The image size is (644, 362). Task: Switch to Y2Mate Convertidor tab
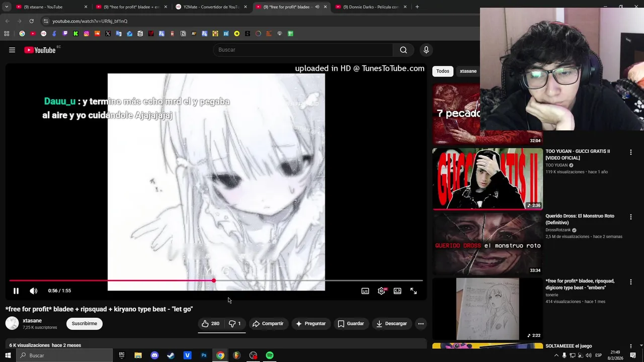pyautogui.click(x=211, y=7)
